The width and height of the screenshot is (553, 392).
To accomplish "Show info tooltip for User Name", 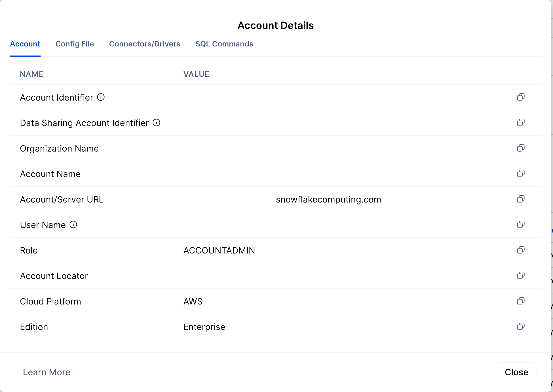I will click(73, 225).
